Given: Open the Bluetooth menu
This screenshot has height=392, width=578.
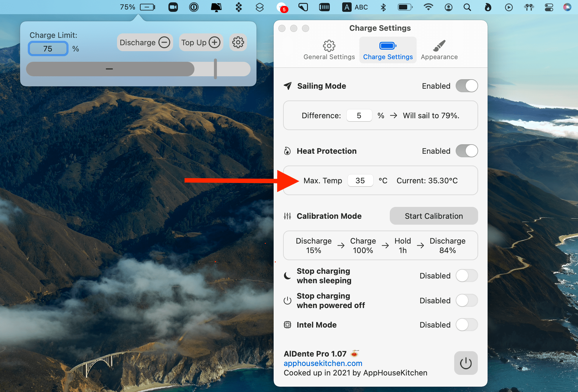Looking at the screenshot, I should coord(383,7).
